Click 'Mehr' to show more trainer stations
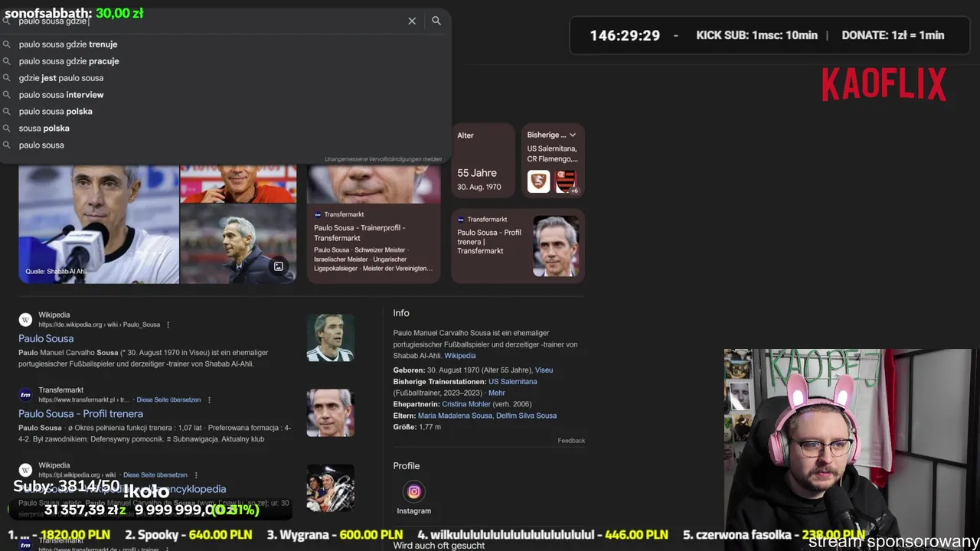The width and height of the screenshot is (980, 551). click(497, 393)
